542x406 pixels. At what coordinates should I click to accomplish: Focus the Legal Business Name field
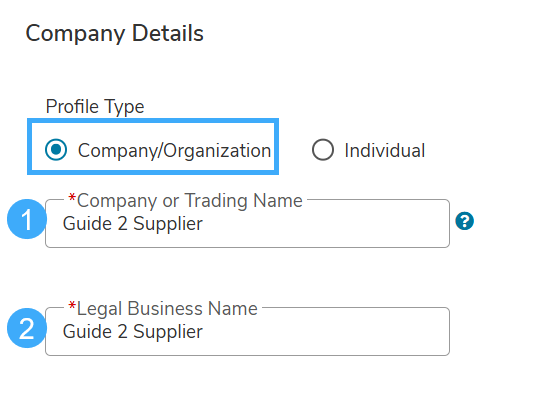click(x=247, y=331)
